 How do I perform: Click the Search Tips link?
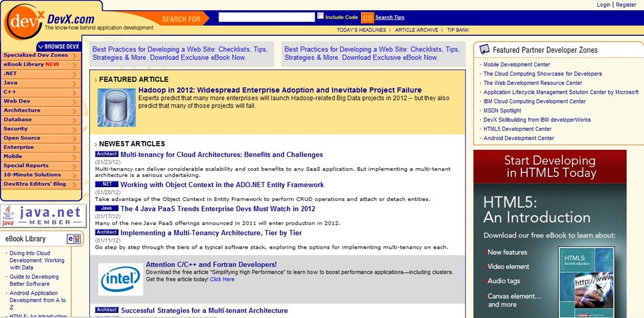point(390,17)
